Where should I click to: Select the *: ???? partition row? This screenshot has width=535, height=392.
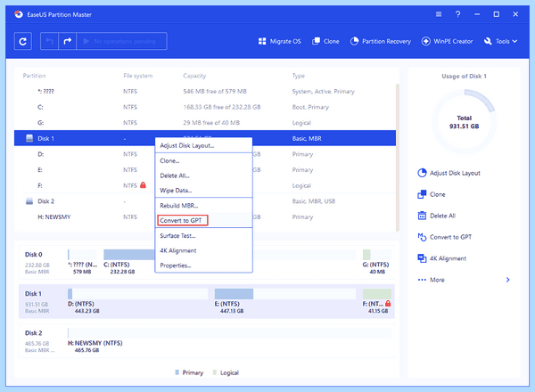tap(205, 92)
